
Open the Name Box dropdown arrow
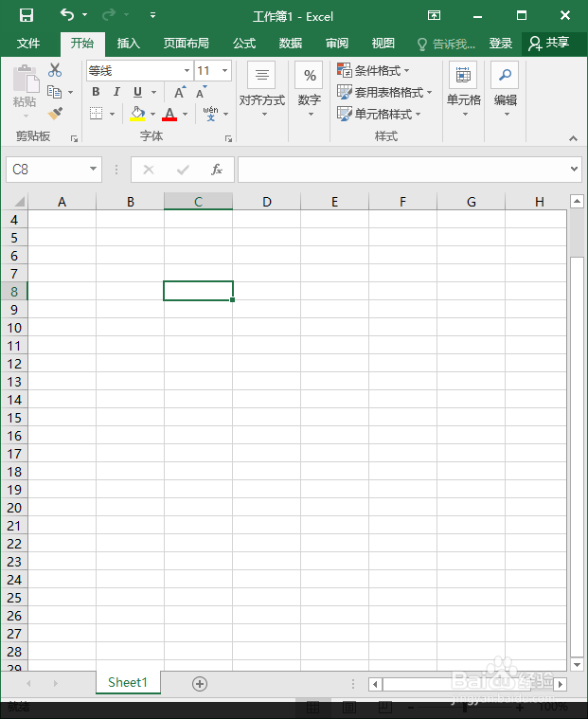93,170
